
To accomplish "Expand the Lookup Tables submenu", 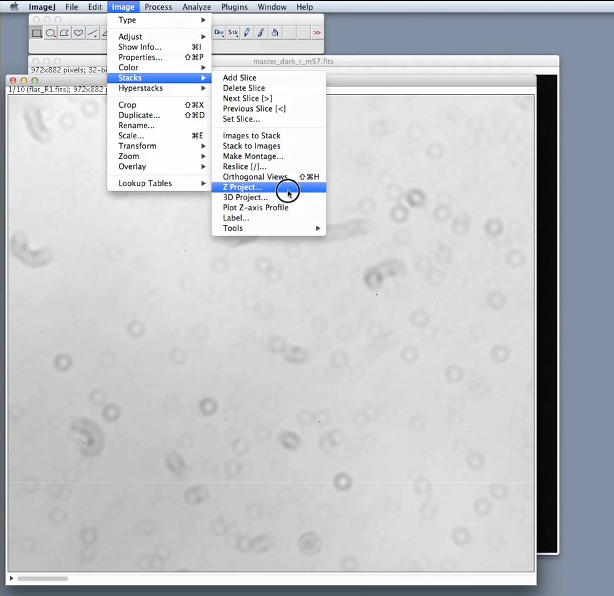I will pos(159,183).
